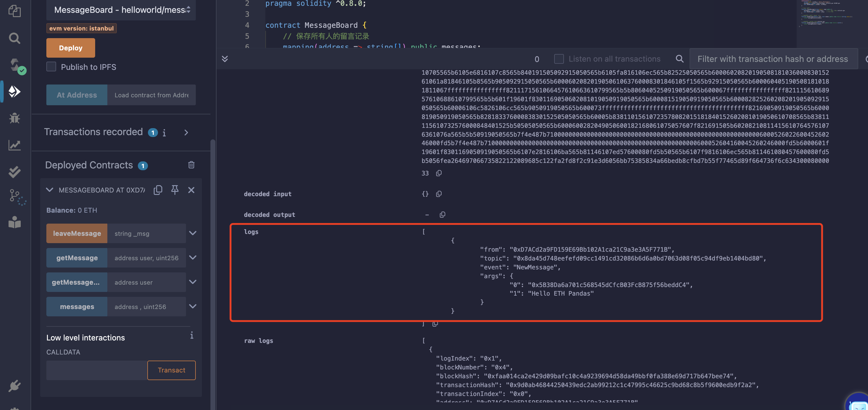This screenshot has height=410, width=868.
Task: Focus the CALLDATA input field
Action: (x=97, y=370)
